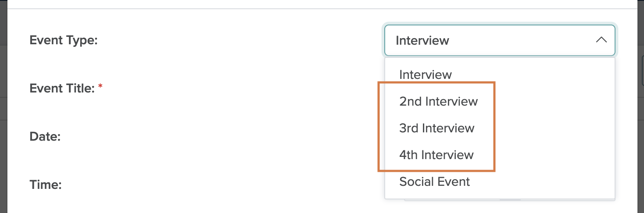Image resolution: width=644 pixels, height=213 pixels.
Task: Click the red required asterisk by Event Title
Action: point(100,87)
